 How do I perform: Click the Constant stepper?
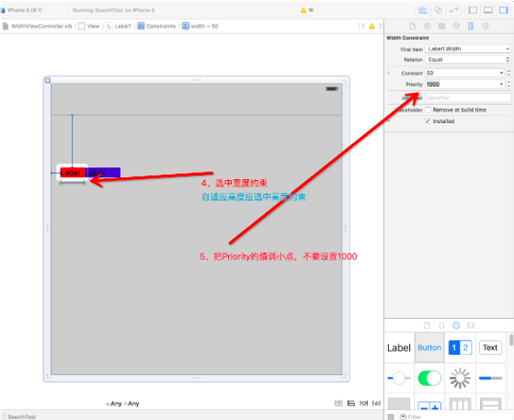tap(508, 73)
